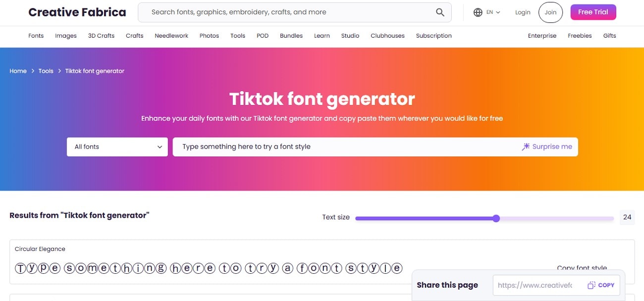Start the Free Trial
644x301 pixels.
pos(593,12)
